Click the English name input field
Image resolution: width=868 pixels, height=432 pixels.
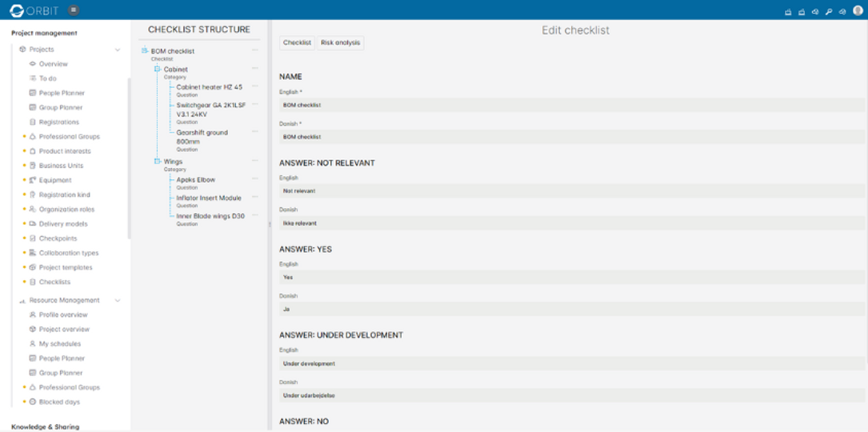(x=571, y=105)
